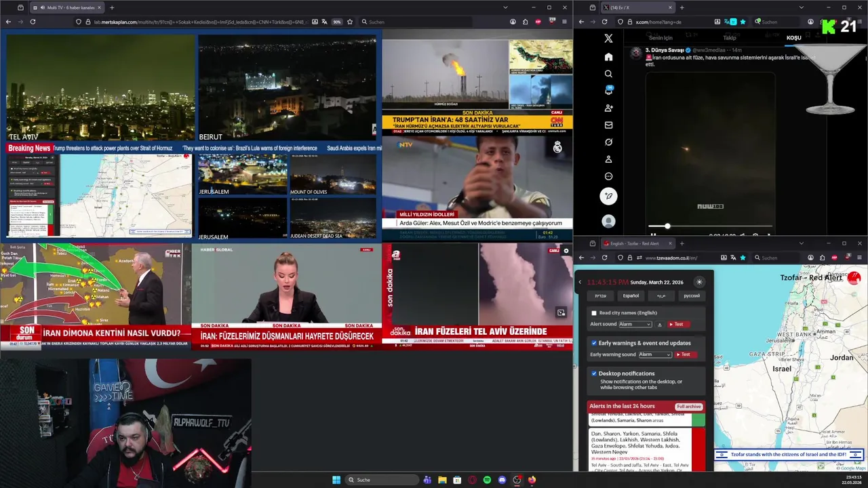Open the X search explore icon
The image size is (868, 488).
[608, 74]
